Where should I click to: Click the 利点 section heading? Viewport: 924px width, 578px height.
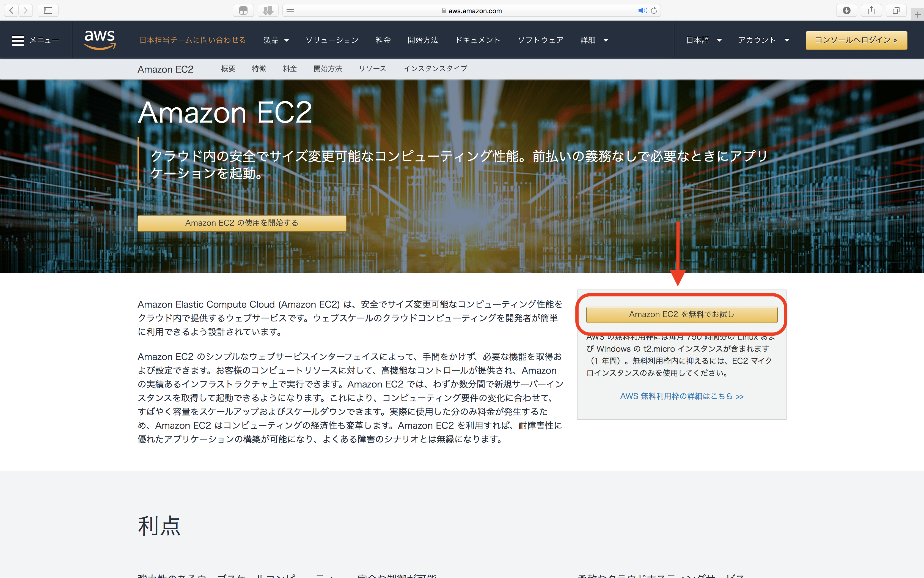[159, 526]
